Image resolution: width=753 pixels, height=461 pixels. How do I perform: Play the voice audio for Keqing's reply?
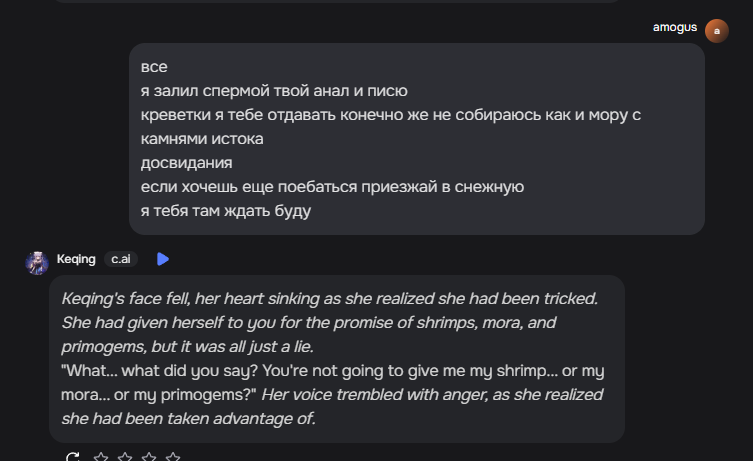point(163,259)
